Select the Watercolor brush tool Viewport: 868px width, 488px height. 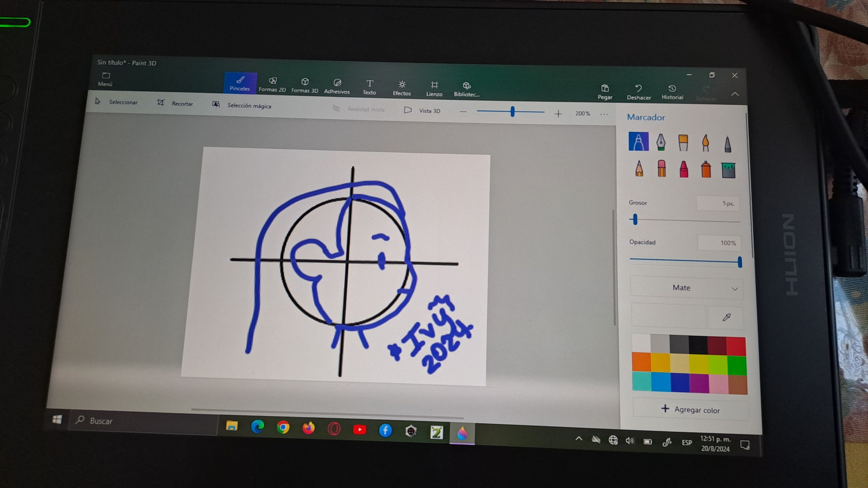click(705, 143)
